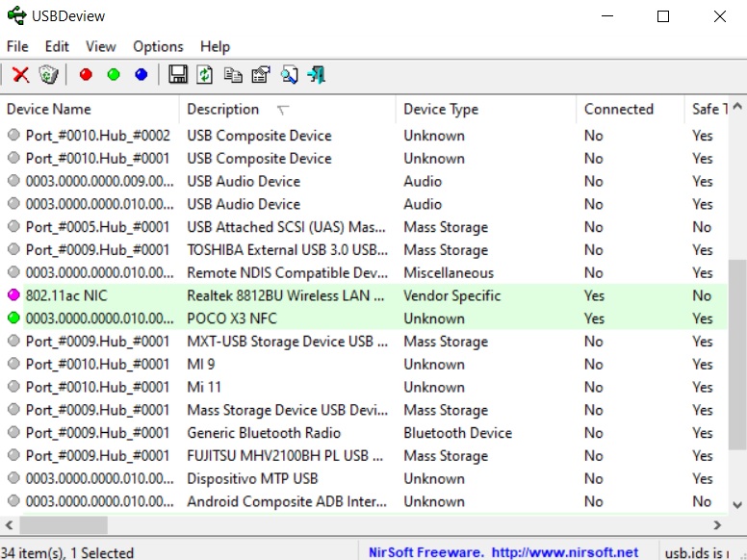This screenshot has width=747, height=560.
Task: Open the nirsoft.net link in status bar
Action: click(x=564, y=552)
